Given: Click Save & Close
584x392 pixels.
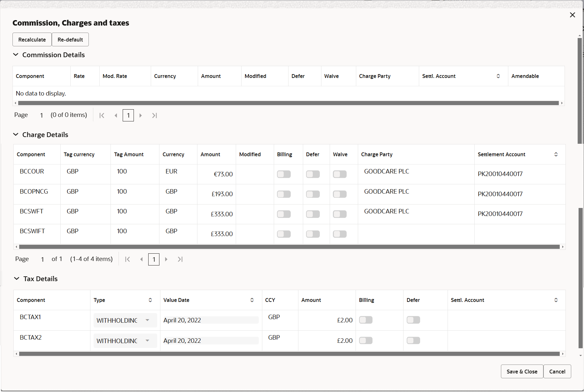Looking at the screenshot, I should [522, 371].
